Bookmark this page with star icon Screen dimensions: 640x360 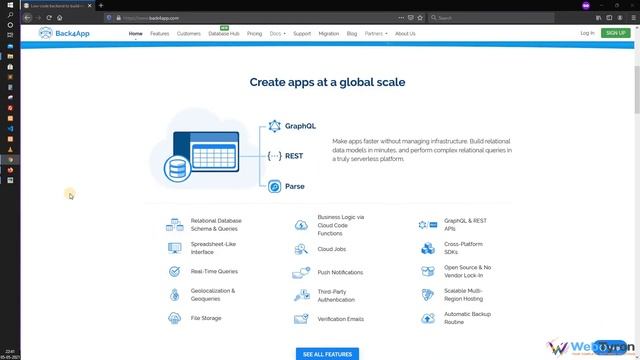420,18
